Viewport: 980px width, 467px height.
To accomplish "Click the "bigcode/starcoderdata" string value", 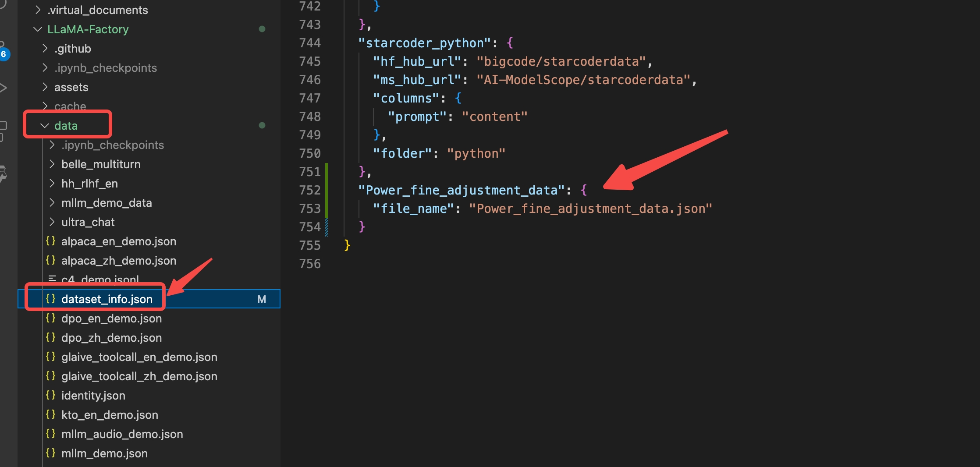I will click(x=561, y=61).
